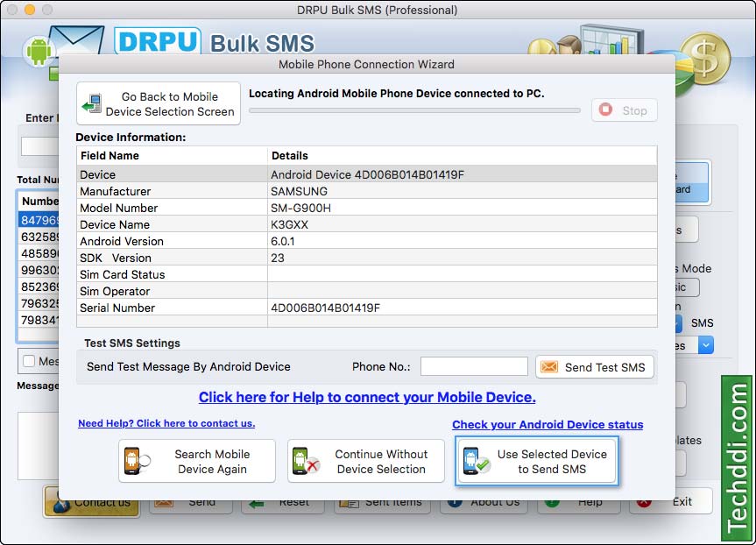Open Need Help contact us link

pos(166,423)
